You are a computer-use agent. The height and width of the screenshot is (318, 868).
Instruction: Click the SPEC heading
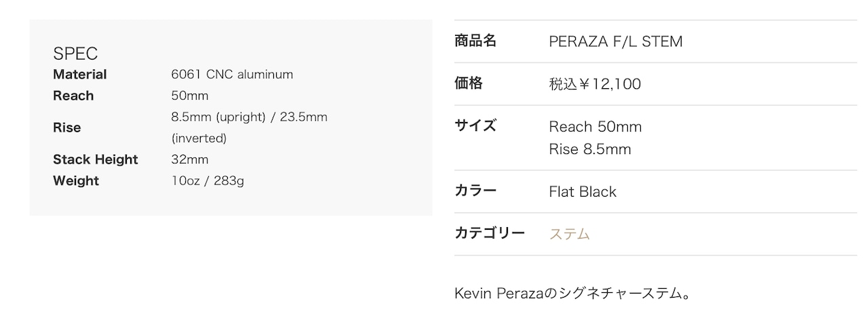point(75,54)
